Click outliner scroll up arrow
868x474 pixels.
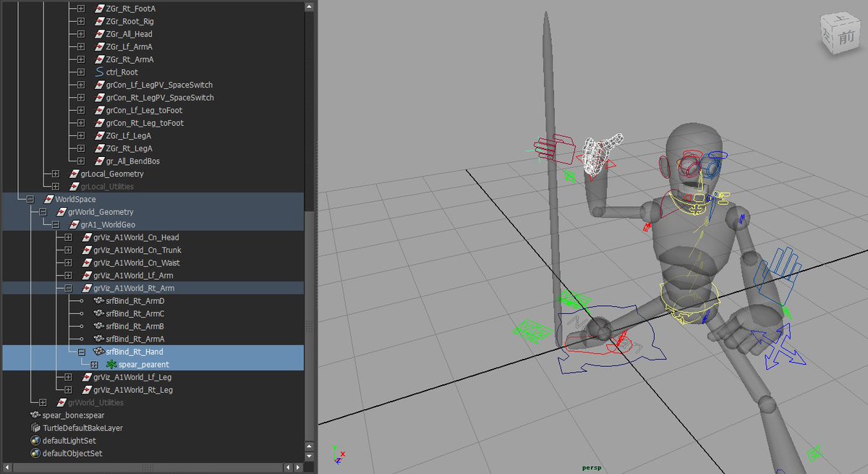coord(310,7)
